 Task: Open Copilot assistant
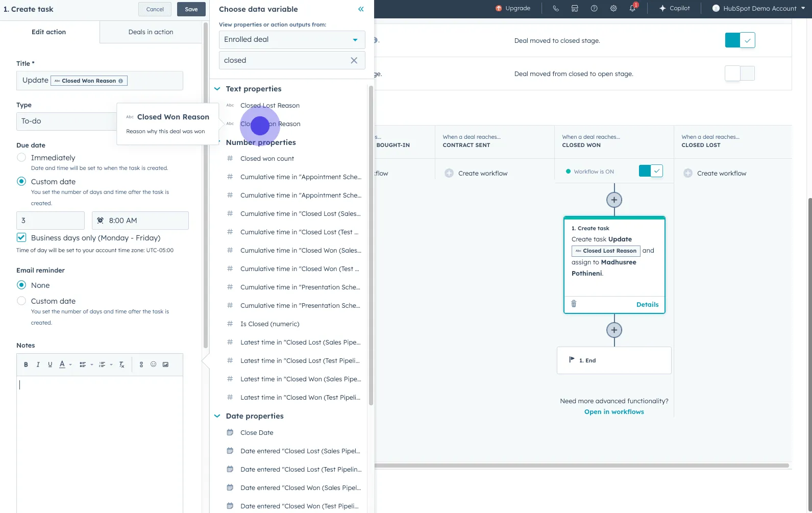point(675,8)
